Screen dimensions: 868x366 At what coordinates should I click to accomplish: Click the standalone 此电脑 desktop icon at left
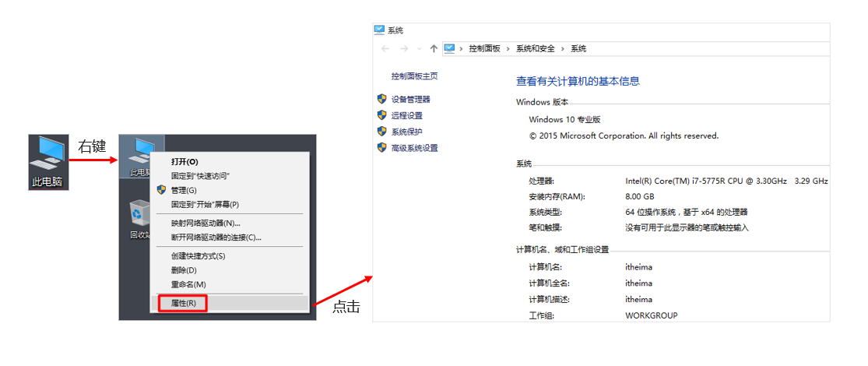(x=48, y=161)
